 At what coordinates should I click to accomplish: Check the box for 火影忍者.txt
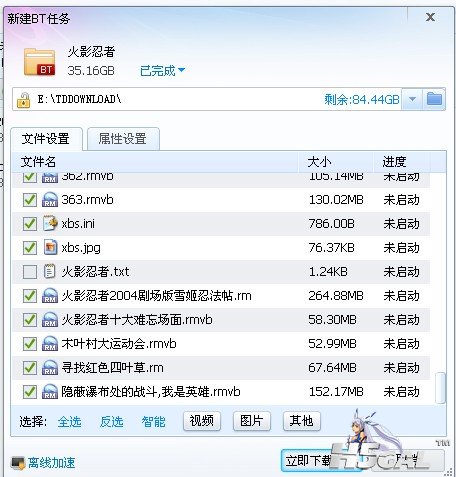click(30, 272)
